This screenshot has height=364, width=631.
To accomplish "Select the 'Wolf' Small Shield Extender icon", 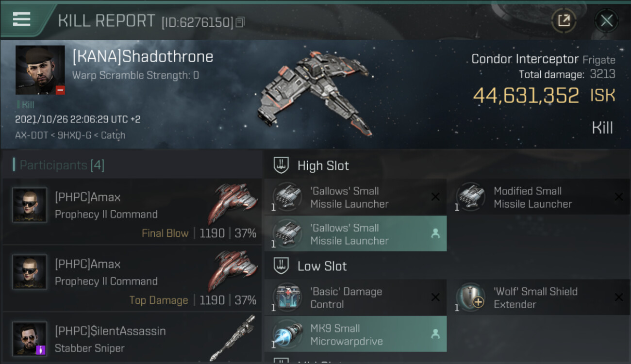I will coord(471,298).
